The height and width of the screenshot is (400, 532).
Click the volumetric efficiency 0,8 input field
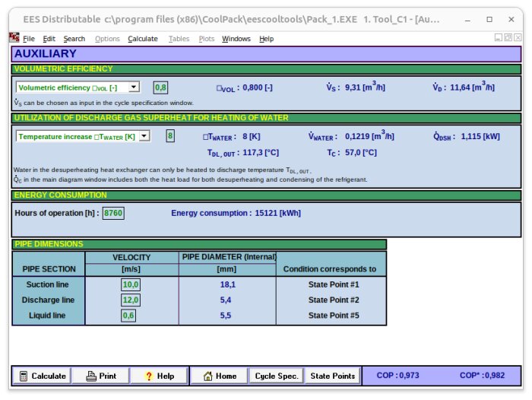(x=160, y=87)
